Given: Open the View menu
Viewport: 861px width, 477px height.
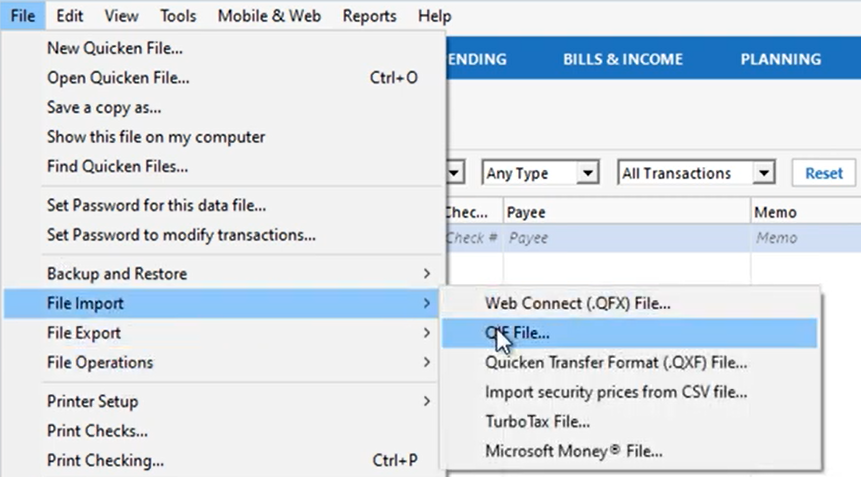Looking at the screenshot, I should pyautogui.click(x=121, y=16).
